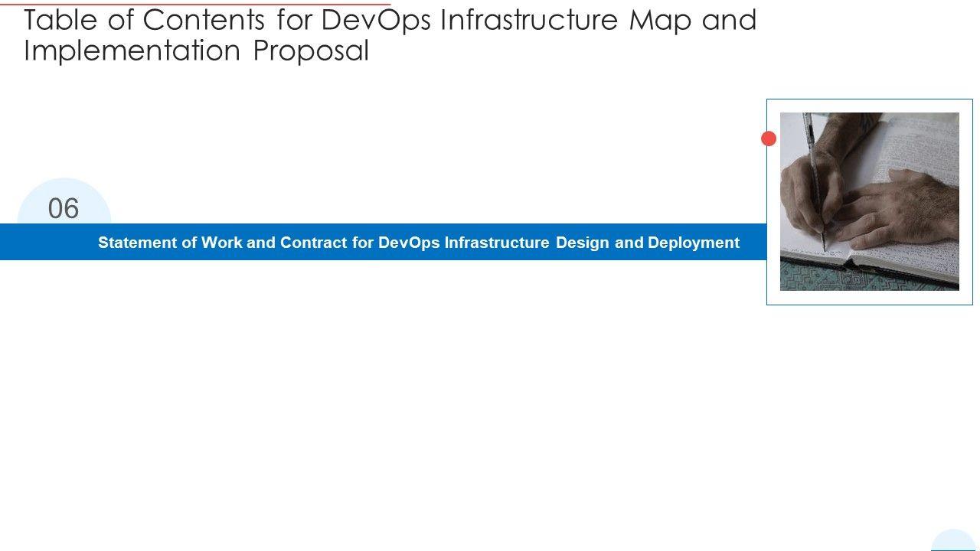Click the blue banner's right end near the photo
The width and height of the screenshot is (980, 551).
[x=754, y=243]
